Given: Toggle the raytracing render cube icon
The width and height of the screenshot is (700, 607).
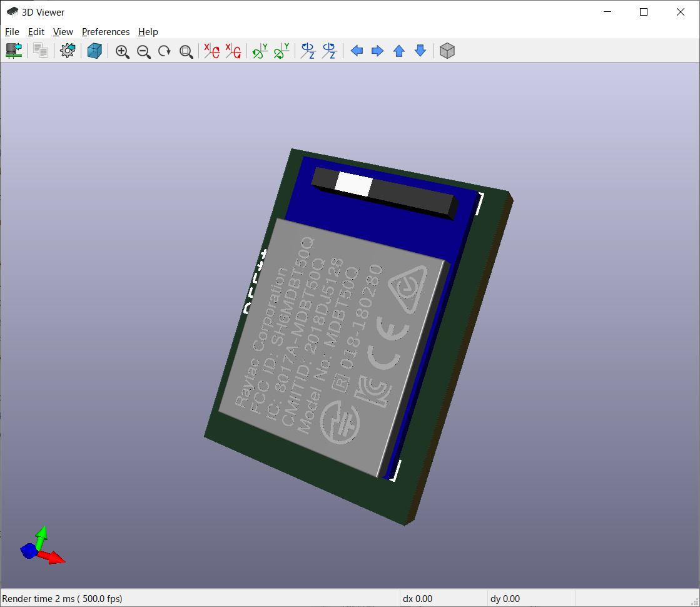Looking at the screenshot, I should 94,51.
